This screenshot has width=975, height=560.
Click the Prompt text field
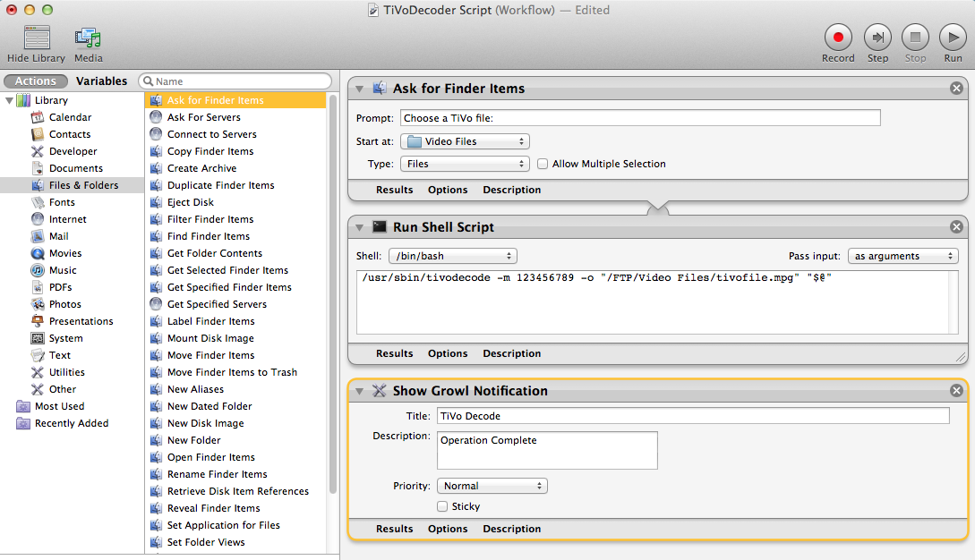(640, 117)
